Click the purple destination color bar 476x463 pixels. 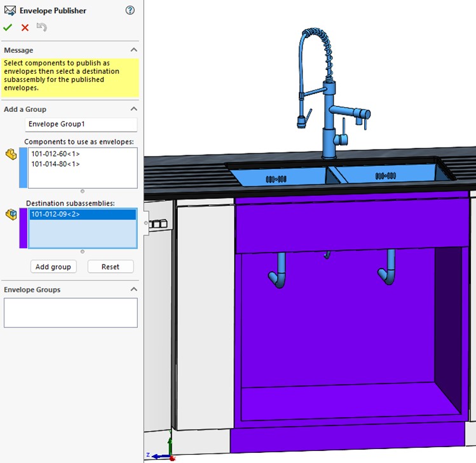pyautogui.click(x=24, y=228)
